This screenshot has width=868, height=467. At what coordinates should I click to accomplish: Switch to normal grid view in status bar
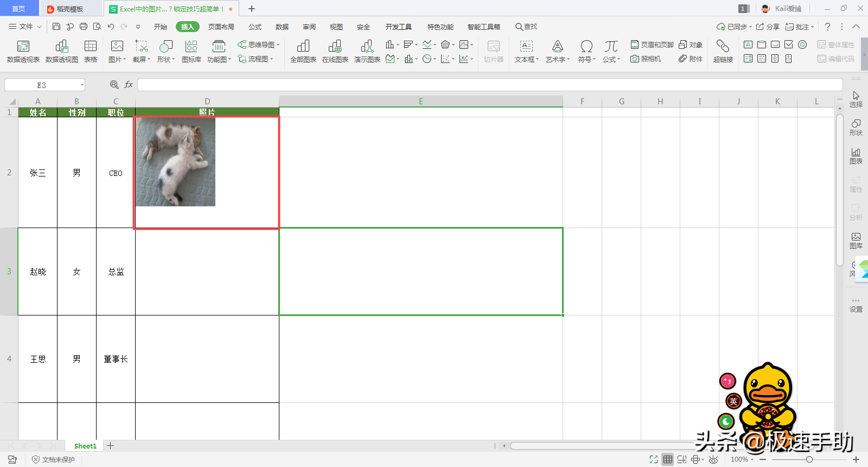668,459
